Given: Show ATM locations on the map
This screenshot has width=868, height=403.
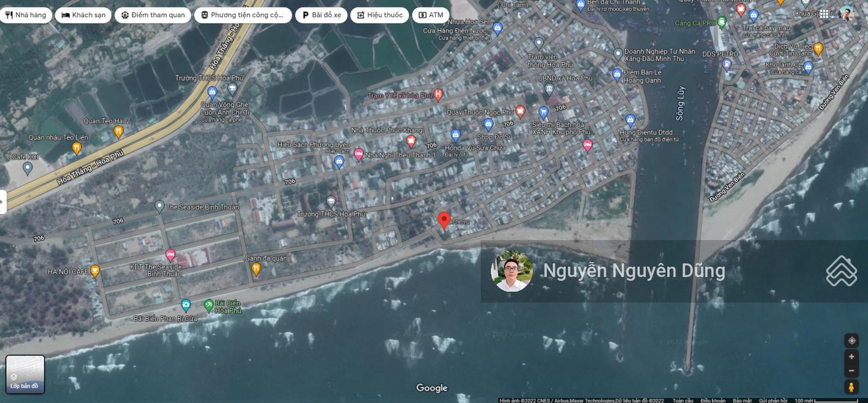Looking at the screenshot, I should tap(431, 15).
